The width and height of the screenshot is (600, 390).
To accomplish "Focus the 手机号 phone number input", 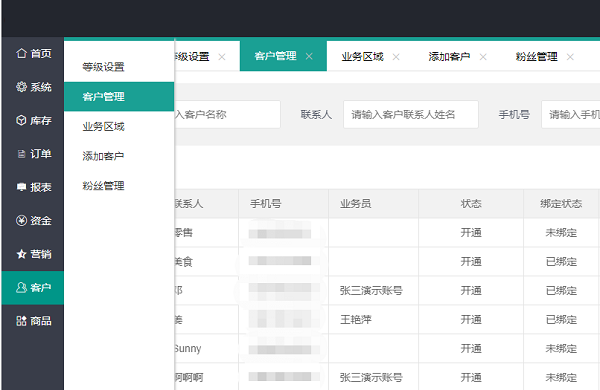I will click(571, 114).
